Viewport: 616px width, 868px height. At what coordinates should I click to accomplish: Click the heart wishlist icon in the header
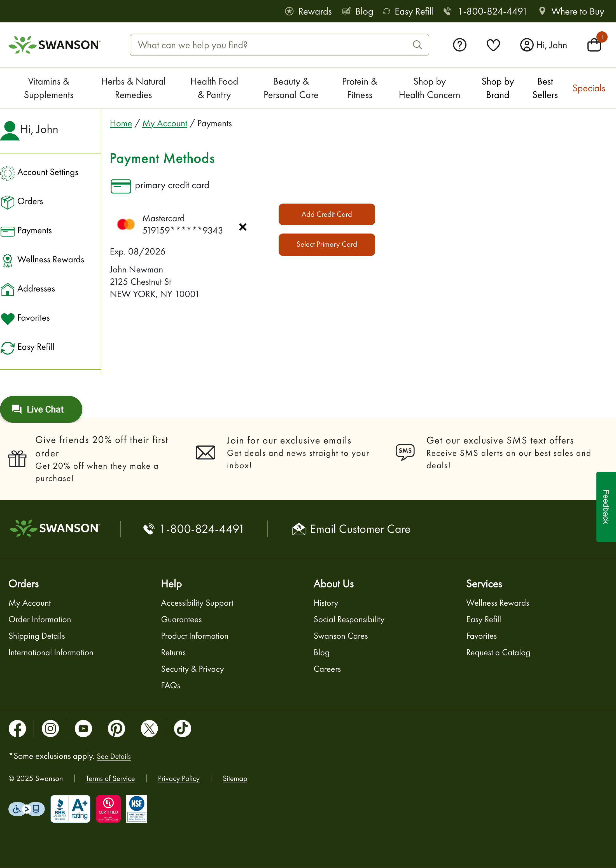pyautogui.click(x=493, y=45)
